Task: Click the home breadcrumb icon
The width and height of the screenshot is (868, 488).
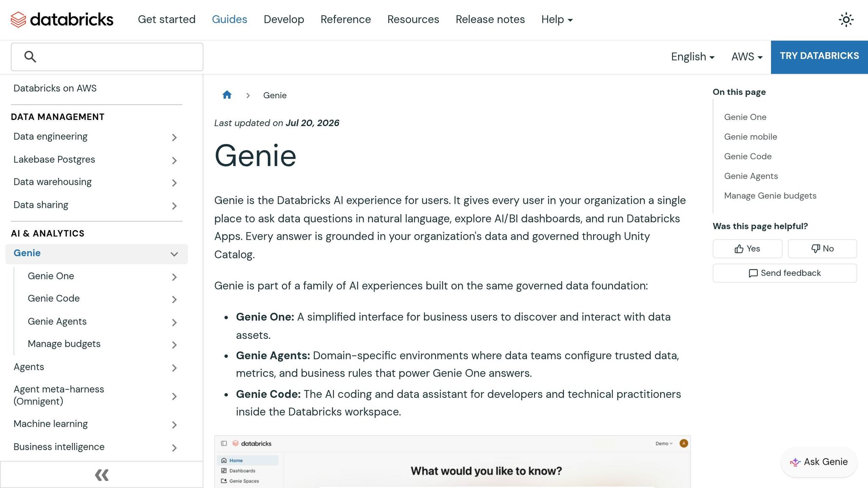Action: (227, 95)
